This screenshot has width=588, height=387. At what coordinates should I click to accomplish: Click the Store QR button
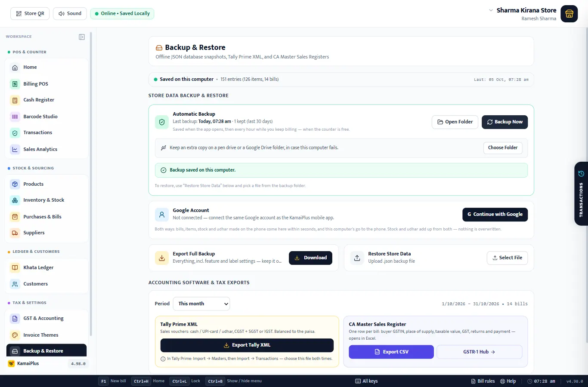pos(30,13)
